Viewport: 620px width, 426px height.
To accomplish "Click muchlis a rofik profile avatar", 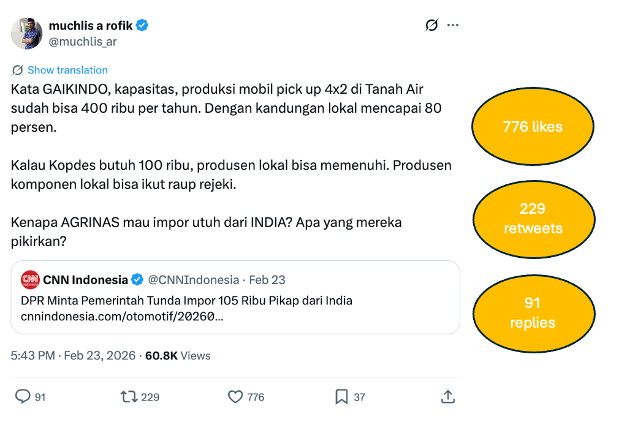I will pos(27,33).
